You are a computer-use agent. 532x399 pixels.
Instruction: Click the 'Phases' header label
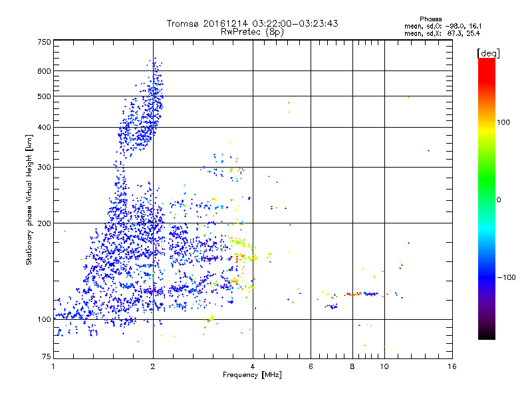pos(430,19)
